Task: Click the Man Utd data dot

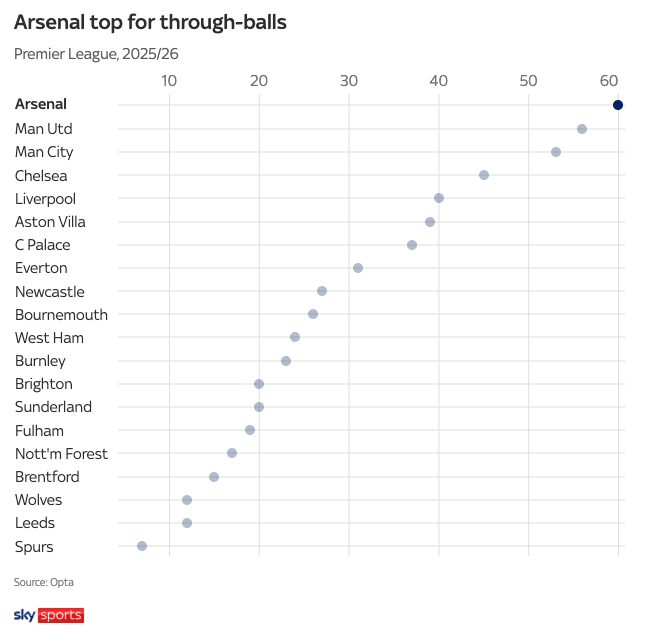Action: [582, 129]
